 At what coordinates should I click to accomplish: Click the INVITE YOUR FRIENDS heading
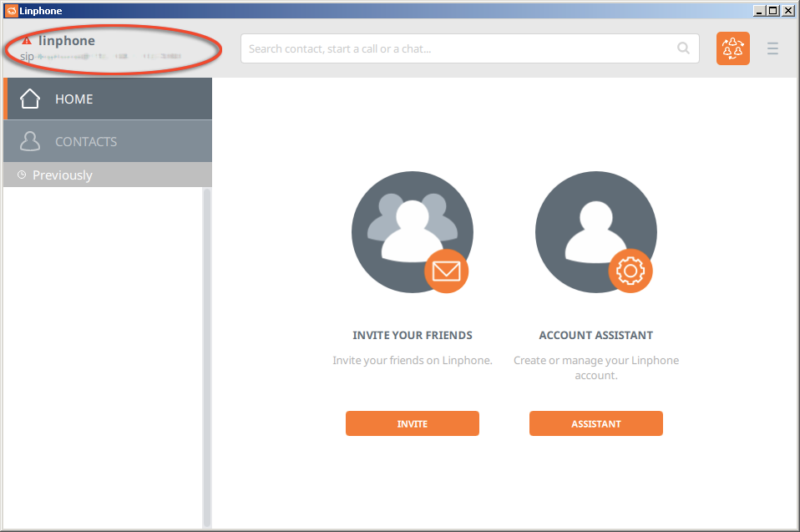click(x=413, y=335)
